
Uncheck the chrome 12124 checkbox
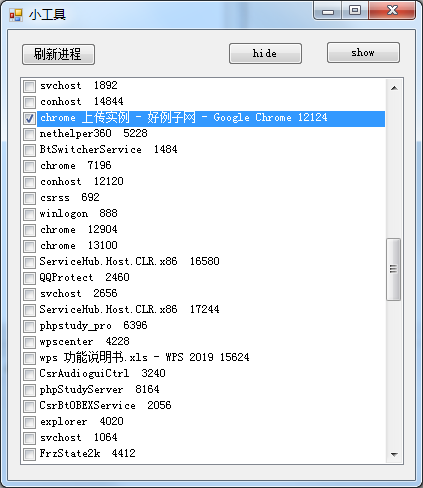[x=29, y=118]
